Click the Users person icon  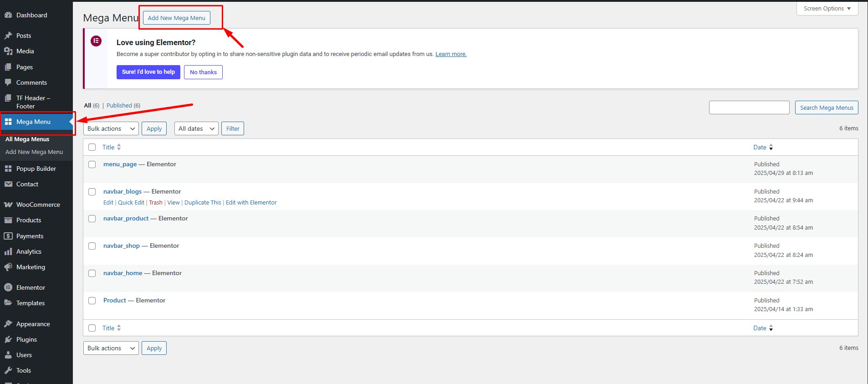point(8,355)
